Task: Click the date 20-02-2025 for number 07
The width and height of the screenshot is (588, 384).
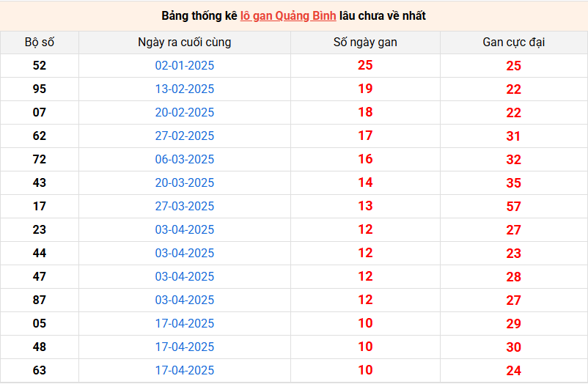Action: [185, 113]
